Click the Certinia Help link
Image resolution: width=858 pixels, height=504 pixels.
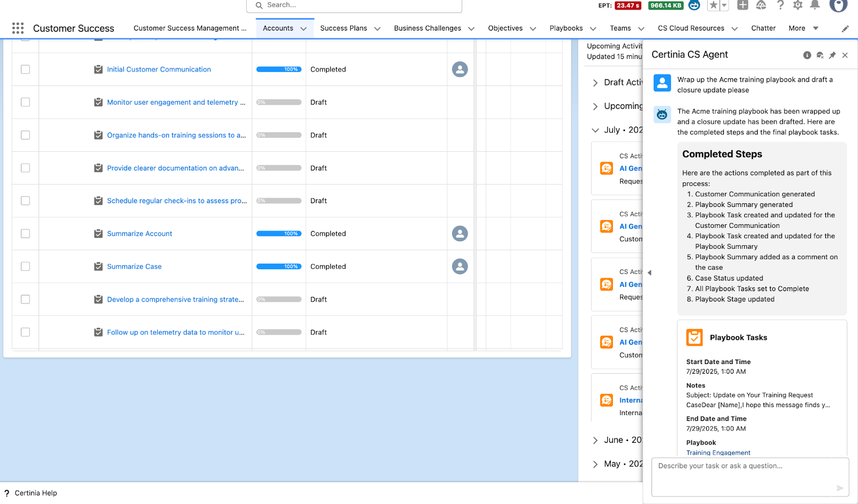point(36,493)
